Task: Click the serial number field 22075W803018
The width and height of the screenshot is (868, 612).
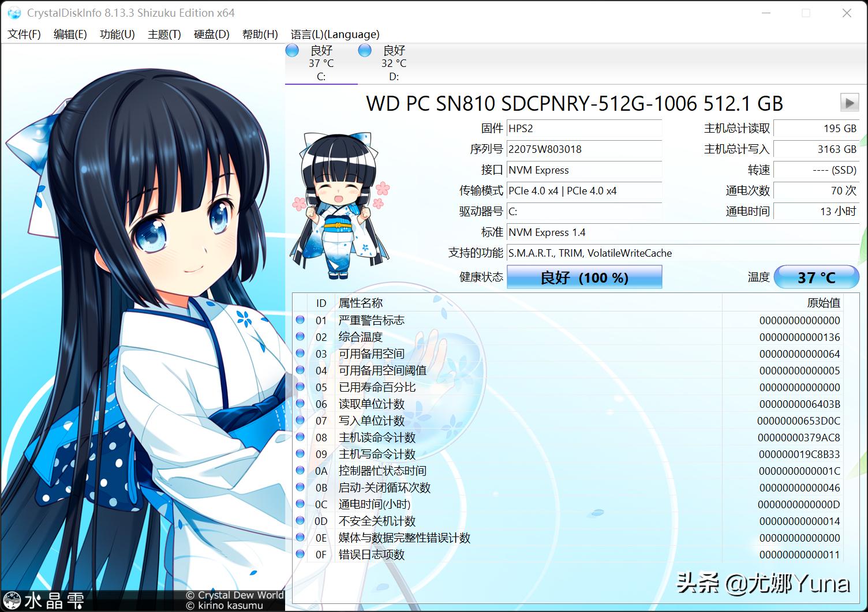Action: click(584, 149)
